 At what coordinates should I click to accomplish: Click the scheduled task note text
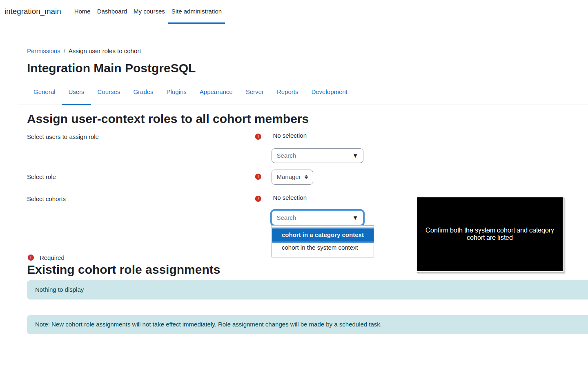pyautogui.click(x=208, y=324)
